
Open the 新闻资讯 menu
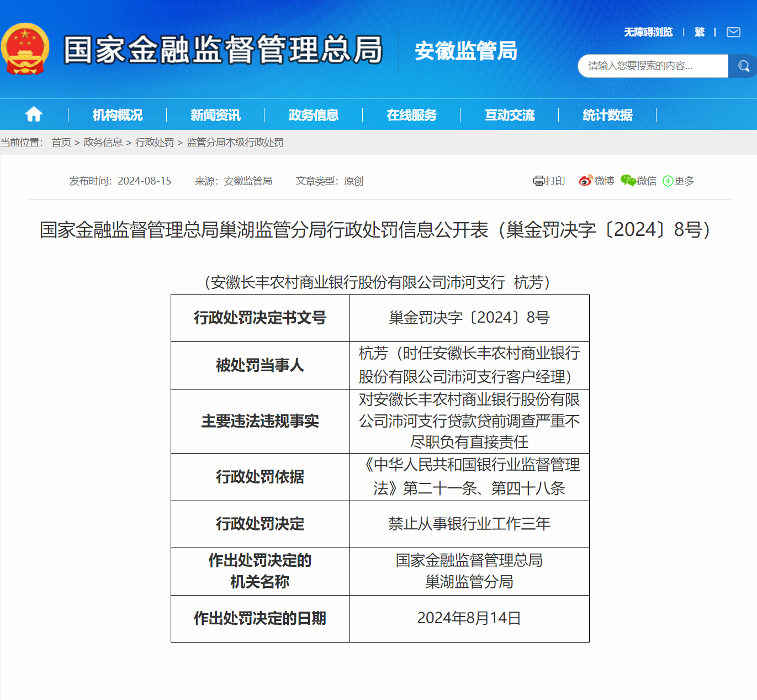pyautogui.click(x=215, y=115)
